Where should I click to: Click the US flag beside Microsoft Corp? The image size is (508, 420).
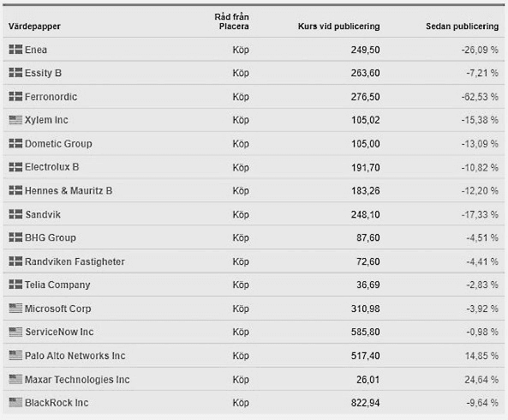[15, 309]
